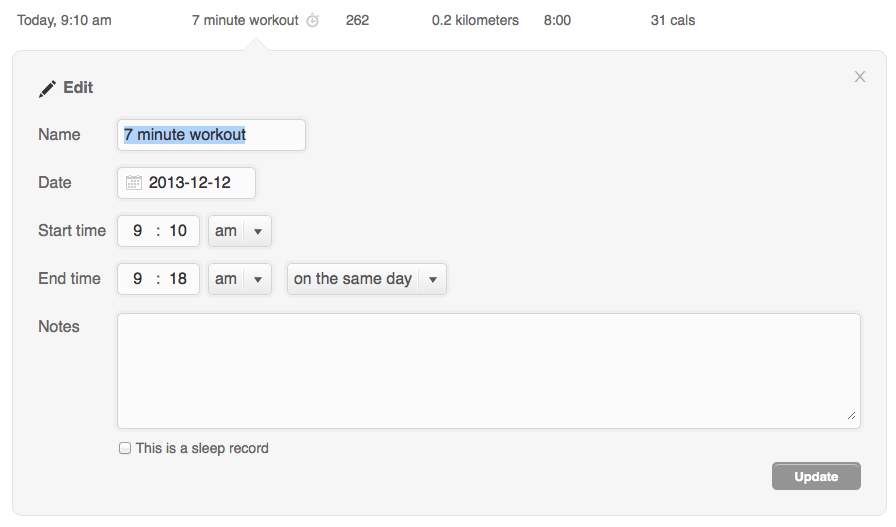Select the End time hour value 9

tap(137, 279)
